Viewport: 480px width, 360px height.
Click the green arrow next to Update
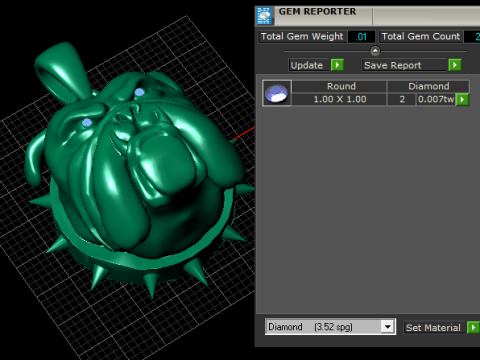(x=337, y=65)
